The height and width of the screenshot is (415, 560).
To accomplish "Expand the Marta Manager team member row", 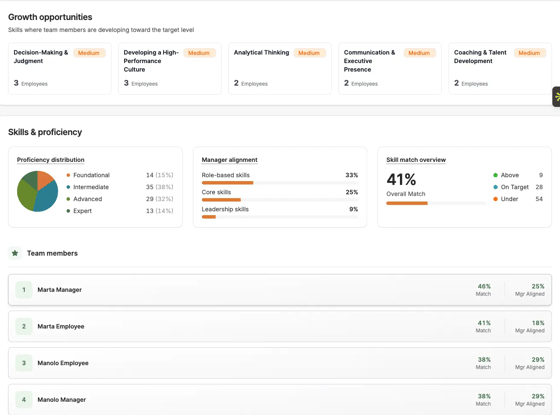I will coord(280,290).
